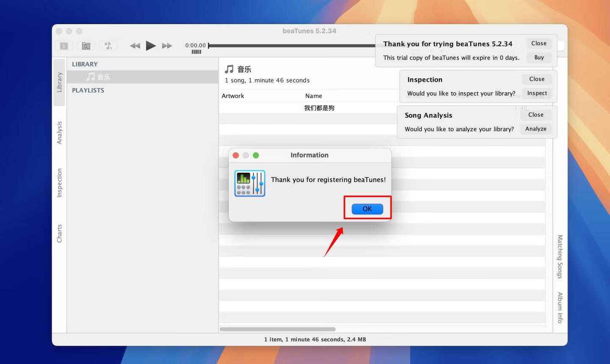This screenshot has height=364, width=610.
Task: Skip back with the rewind button
Action: click(135, 46)
